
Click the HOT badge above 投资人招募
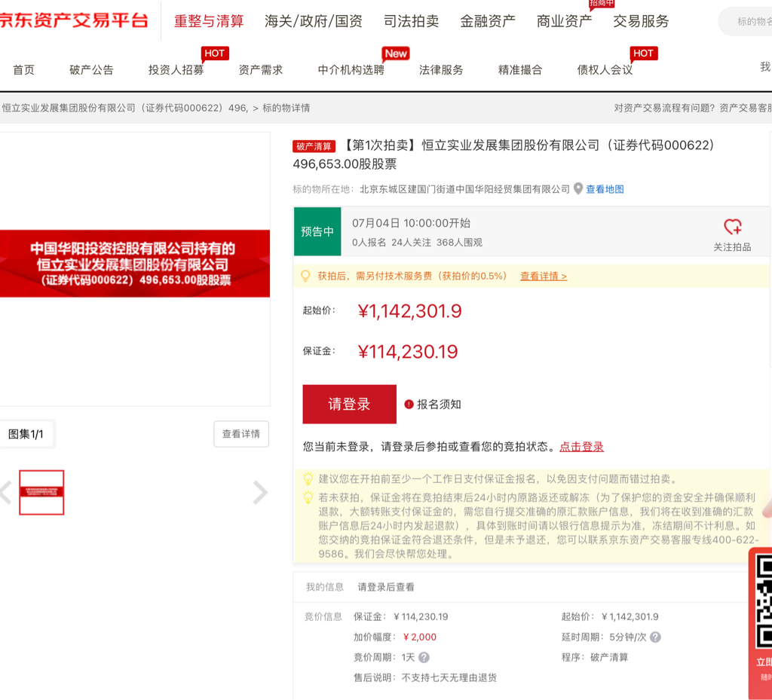215,53
